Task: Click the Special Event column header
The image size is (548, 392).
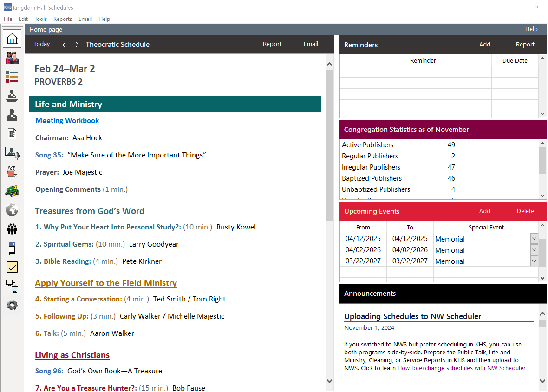Action: click(x=486, y=227)
